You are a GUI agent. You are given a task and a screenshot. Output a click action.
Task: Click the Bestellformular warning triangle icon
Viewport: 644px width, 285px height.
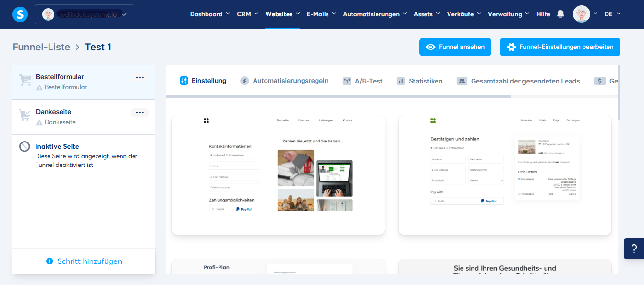tap(39, 88)
